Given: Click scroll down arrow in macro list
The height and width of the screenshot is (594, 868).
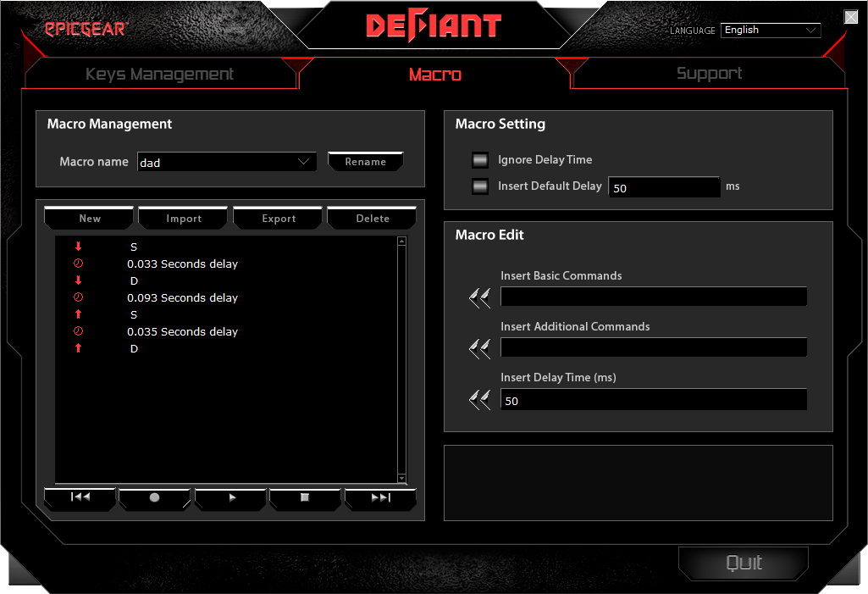Looking at the screenshot, I should 402,478.
